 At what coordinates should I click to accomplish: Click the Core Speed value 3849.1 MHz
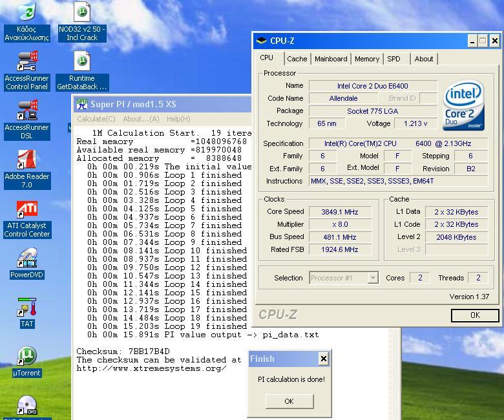coord(340,212)
